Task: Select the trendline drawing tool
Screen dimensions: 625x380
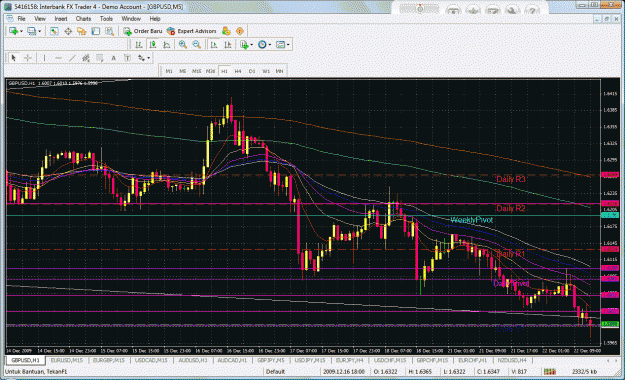Action: tap(72, 58)
